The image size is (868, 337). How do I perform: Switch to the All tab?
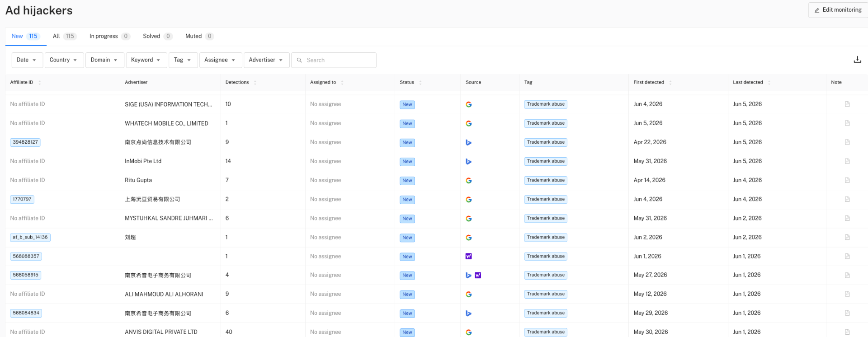[x=65, y=36]
